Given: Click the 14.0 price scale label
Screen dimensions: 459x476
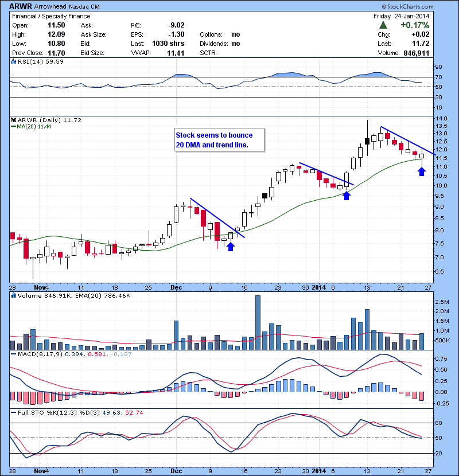Looking at the screenshot, I should coord(441,118).
